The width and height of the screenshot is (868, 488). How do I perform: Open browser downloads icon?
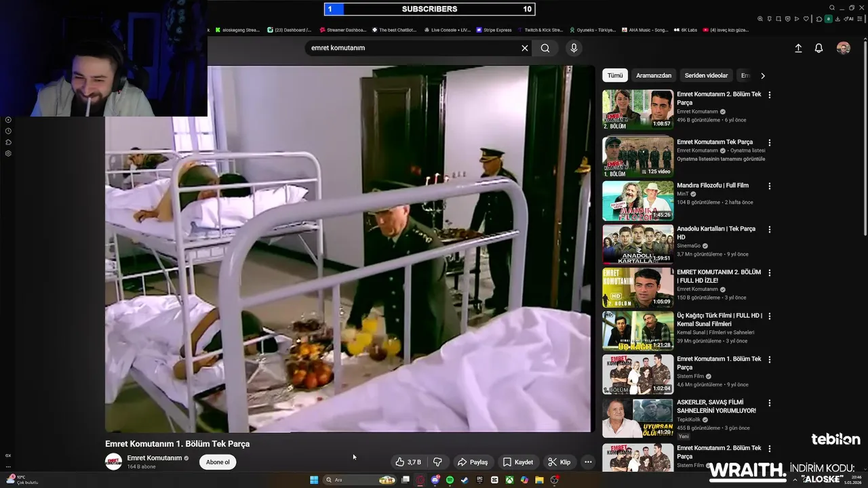[837, 19]
